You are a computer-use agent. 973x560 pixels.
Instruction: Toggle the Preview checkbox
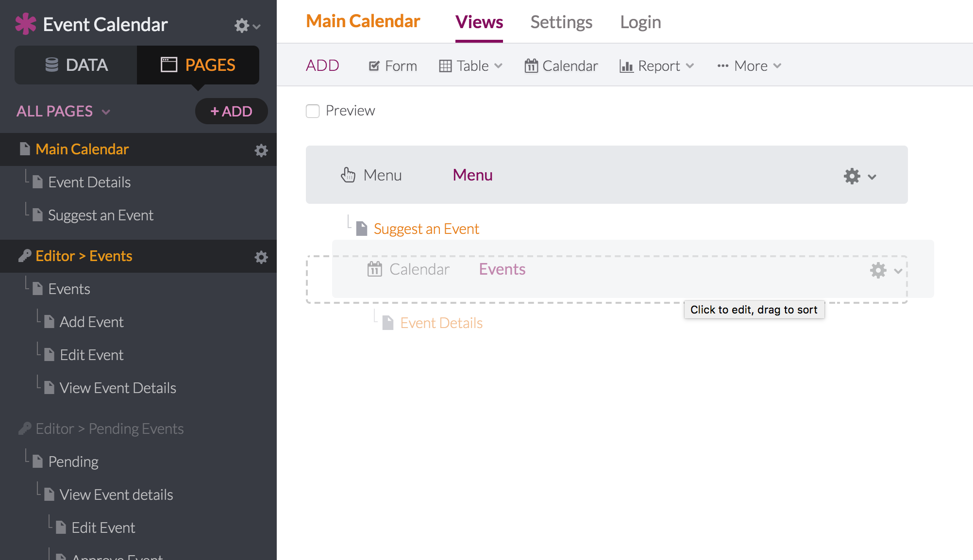(x=313, y=111)
